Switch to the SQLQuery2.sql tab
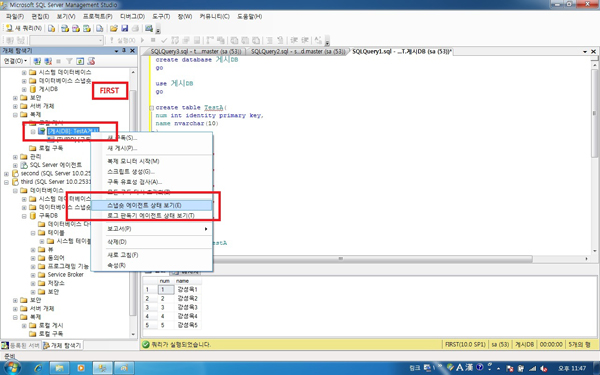 pyautogui.click(x=298, y=51)
